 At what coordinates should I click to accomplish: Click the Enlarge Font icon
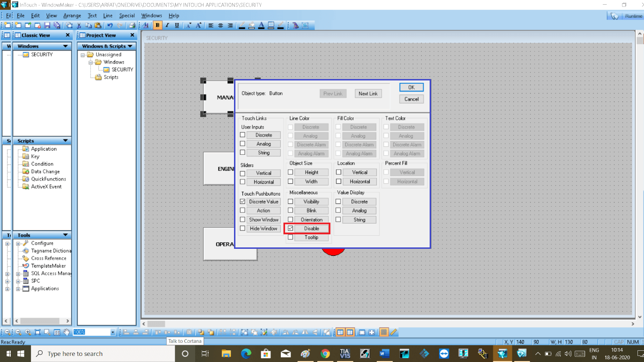pyautogui.click(x=198, y=25)
